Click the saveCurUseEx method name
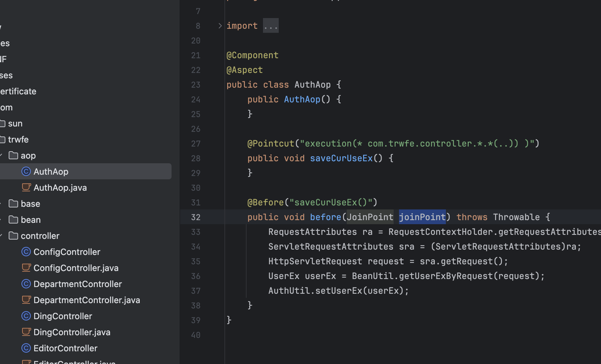 (341, 158)
